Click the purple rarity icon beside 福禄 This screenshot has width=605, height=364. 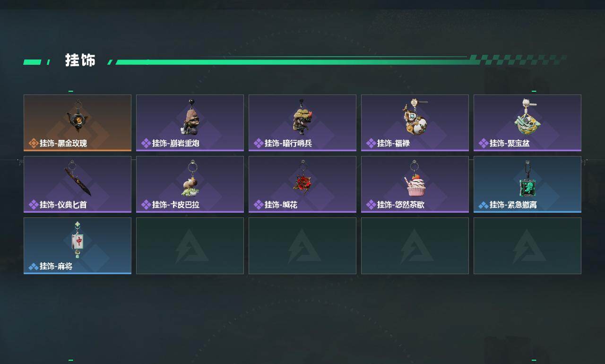tap(371, 143)
